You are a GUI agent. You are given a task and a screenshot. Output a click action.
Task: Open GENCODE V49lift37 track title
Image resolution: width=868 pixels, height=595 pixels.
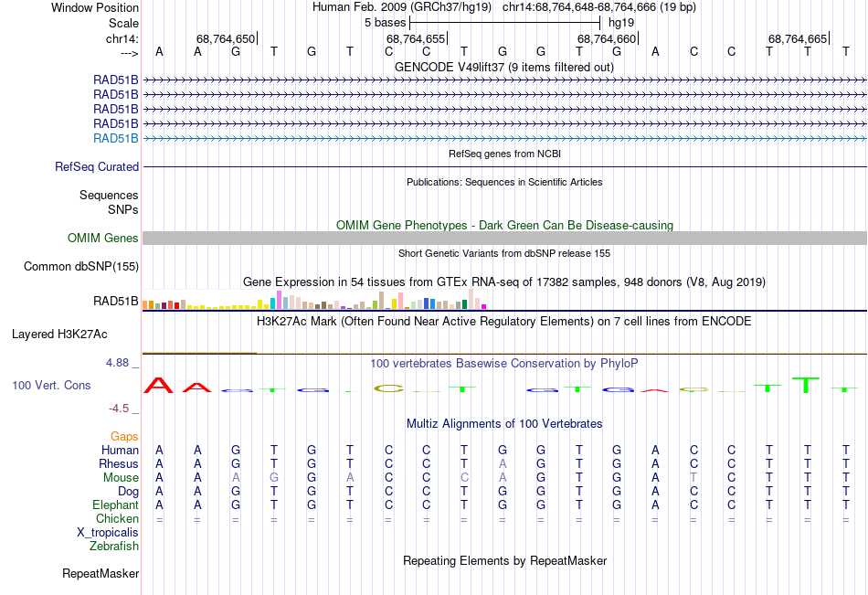coord(504,67)
